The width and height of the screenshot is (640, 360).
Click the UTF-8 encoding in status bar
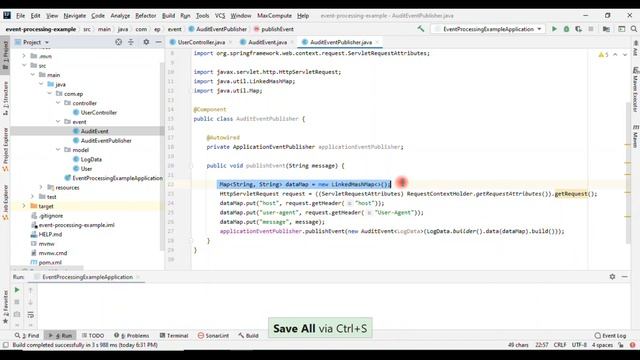579,345
